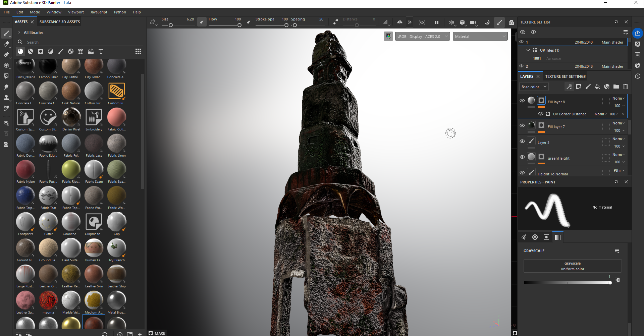644x336 pixels.
Task: Open the Viewport menu
Action: (76, 12)
